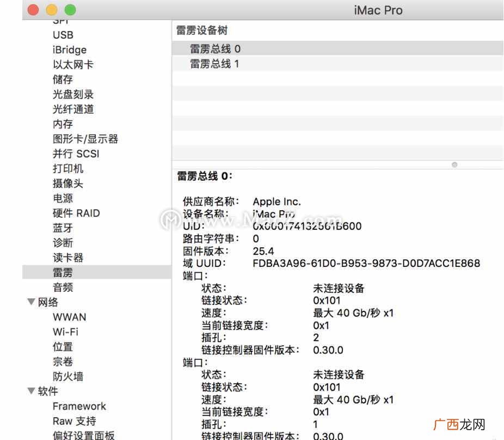Select iBridge in the sidebar
This screenshot has width=504, height=440.
click(x=70, y=50)
